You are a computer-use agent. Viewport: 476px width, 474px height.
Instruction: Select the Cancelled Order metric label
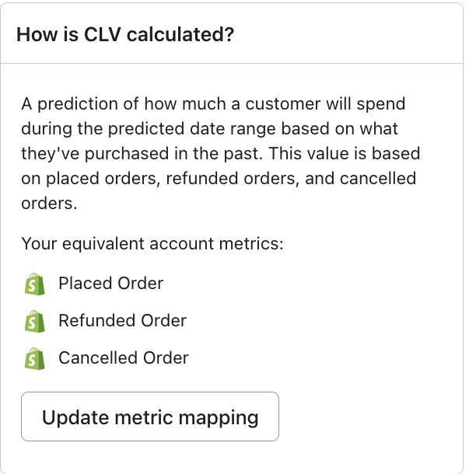click(123, 358)
